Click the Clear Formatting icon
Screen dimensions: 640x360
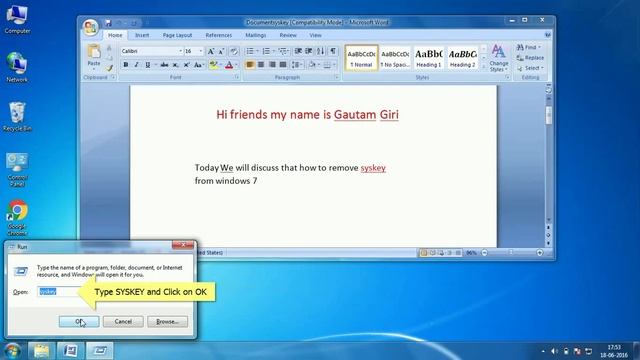pos(234,51)
